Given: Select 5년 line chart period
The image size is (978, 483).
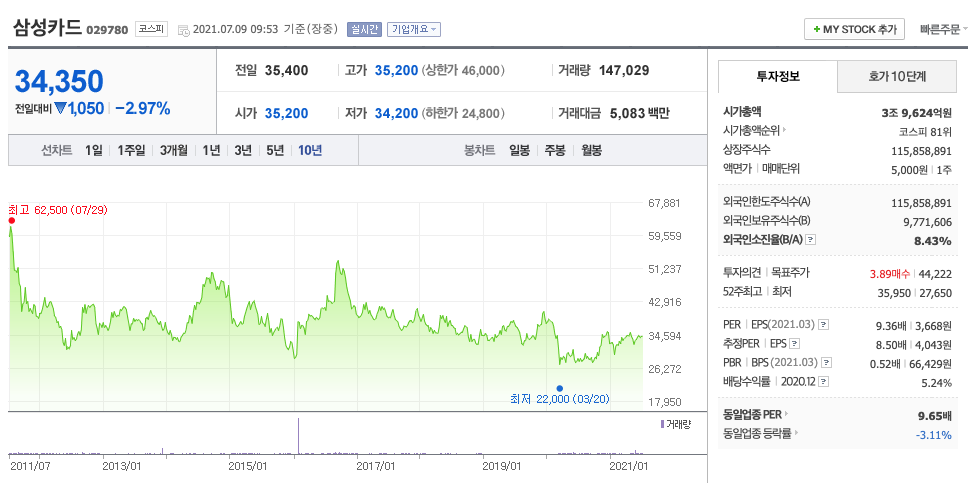Looking at the screenshot, I should click(274, 150).
